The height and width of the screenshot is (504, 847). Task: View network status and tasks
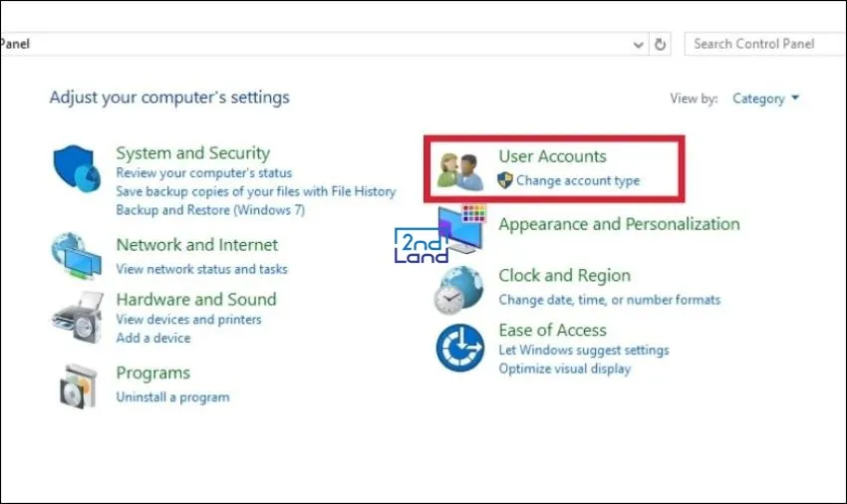[x=201, y=269]
